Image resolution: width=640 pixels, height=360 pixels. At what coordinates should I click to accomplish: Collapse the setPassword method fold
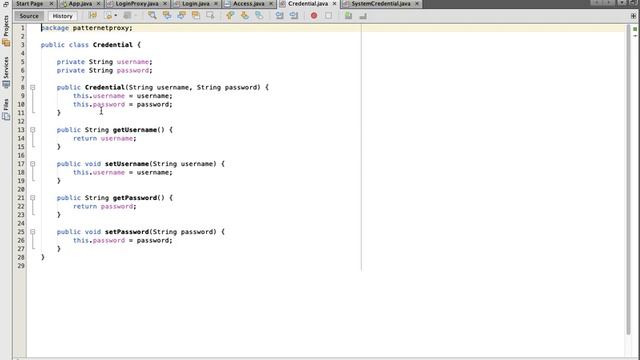click(33, 232)
